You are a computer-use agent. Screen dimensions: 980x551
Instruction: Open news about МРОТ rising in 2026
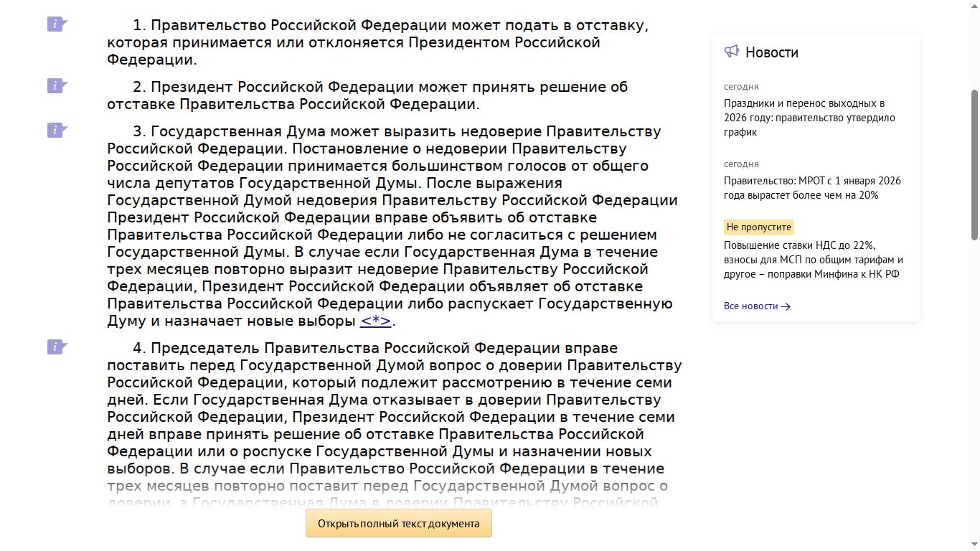click(x=812, y=188)
